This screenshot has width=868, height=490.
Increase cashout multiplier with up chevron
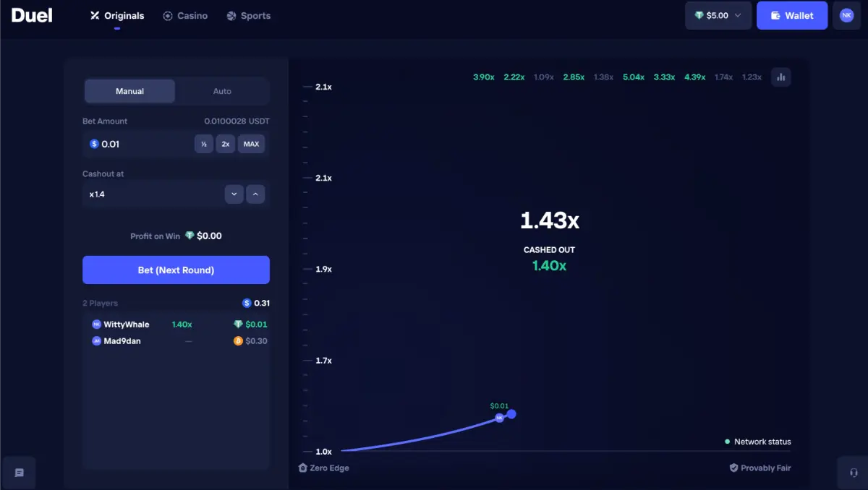pos(255,194)
